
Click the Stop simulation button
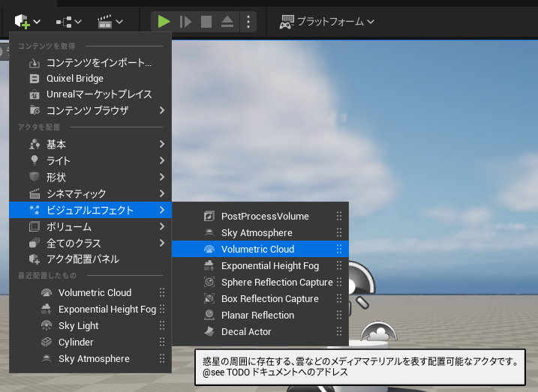coord(206,22)
